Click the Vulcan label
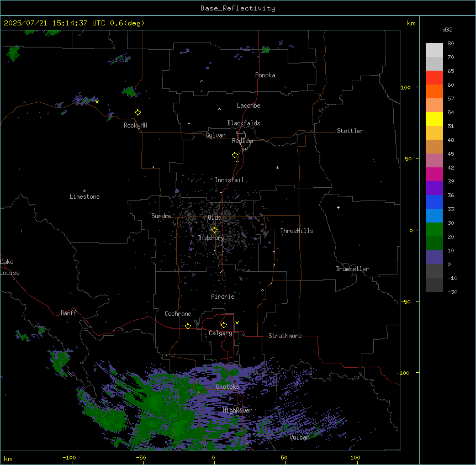 [299, 437]
